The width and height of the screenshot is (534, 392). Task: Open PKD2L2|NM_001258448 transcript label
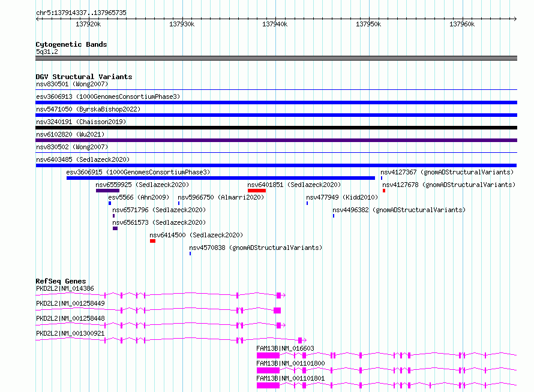[70, 318]
